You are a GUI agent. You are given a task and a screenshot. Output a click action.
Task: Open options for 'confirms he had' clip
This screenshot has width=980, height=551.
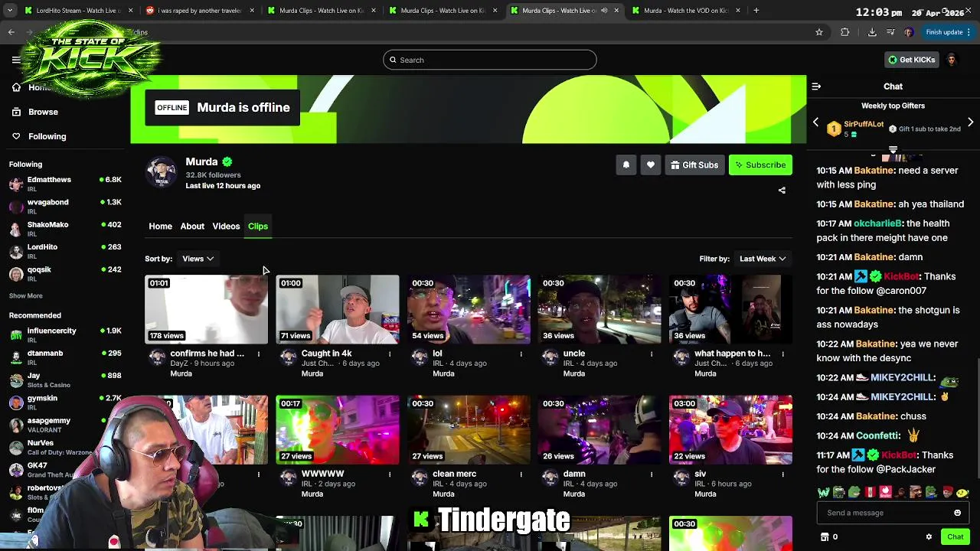pos(258,354)
